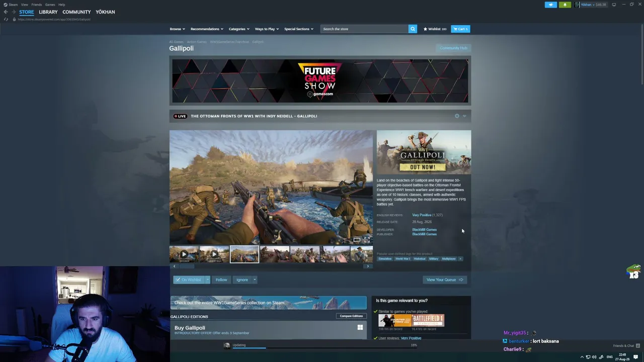Open the Battlefield 1 similar game thumbnail
This screenshot has height=362, width=644.
pos(428,321)
